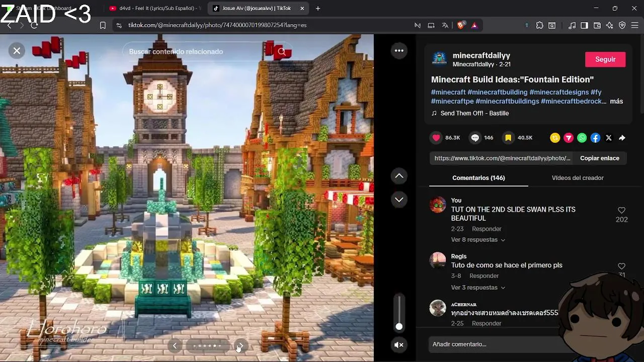Open the Brave Shields icon
The height and width of the screenshot is (362, 644).
click(x=461, y=25)
